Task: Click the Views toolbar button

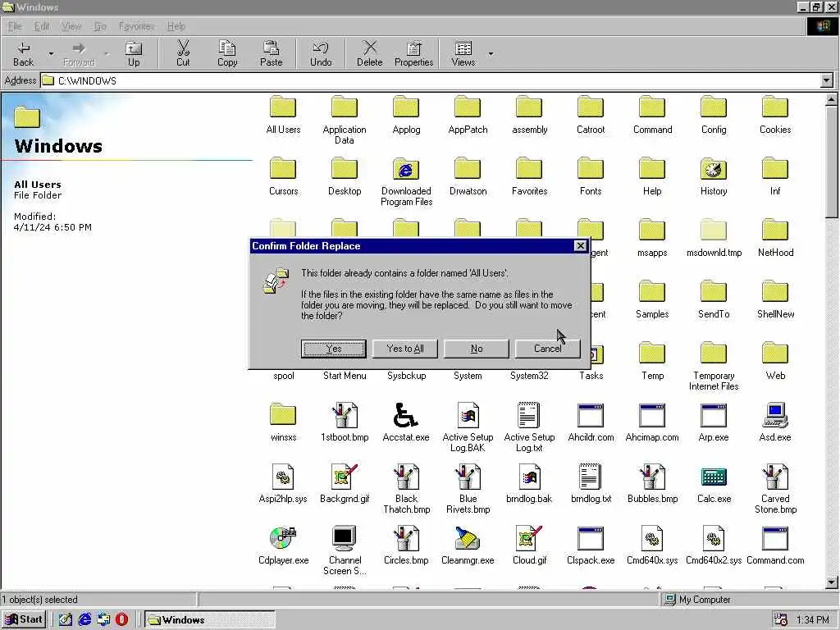Action: 463,54
